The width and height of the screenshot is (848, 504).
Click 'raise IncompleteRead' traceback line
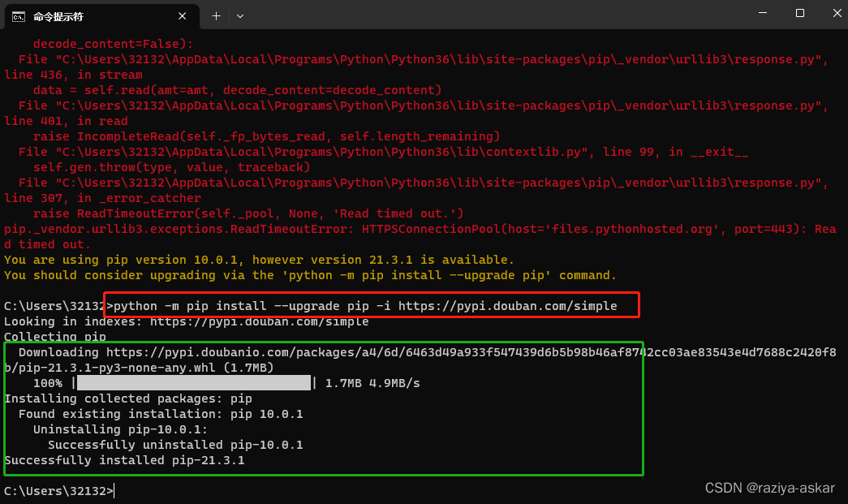click(x=267, y=137)
